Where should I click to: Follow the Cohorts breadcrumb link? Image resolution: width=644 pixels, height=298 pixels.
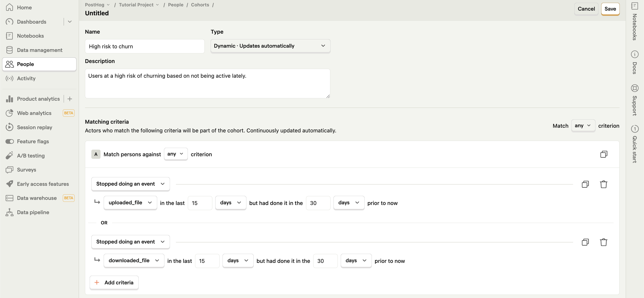(200, 5)
